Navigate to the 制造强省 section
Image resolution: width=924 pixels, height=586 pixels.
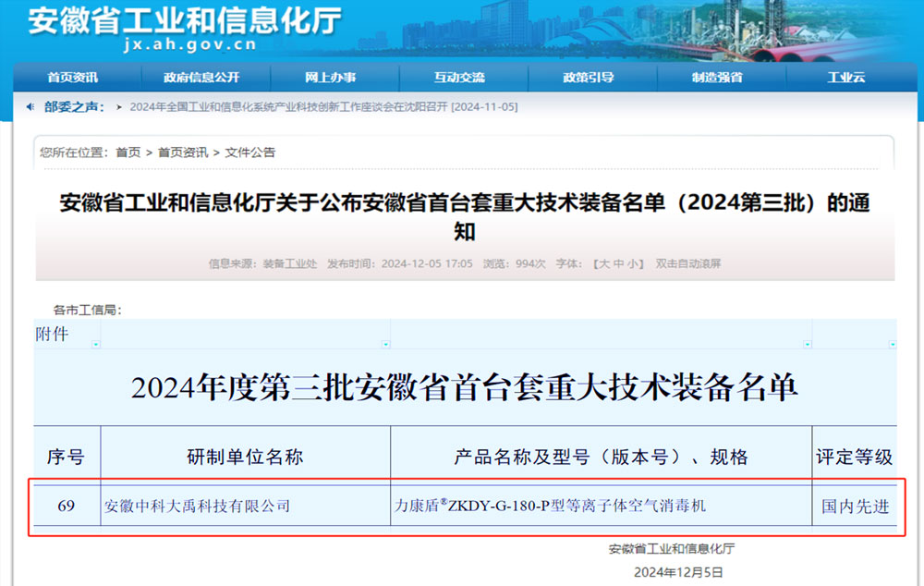click(x=717, y=78)
